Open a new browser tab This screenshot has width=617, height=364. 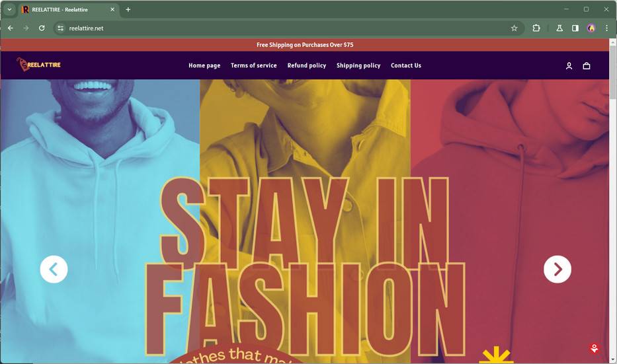pyautogui.click(x=128, y=9)
